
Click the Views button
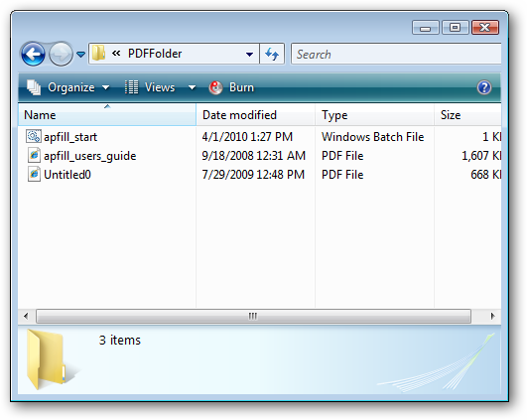click(x=150, y=87)
